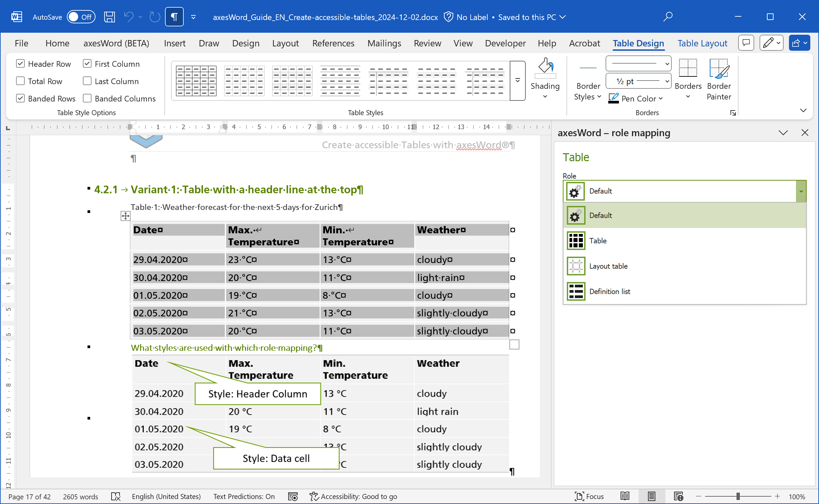Disable Banded Rows
The image size is (819, 504).
coord(20,98)
